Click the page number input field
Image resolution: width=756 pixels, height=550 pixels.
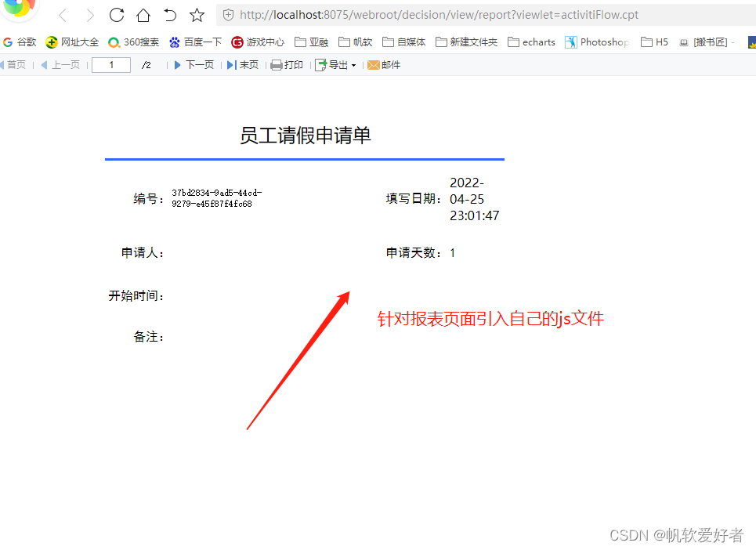tap(111, 65)
